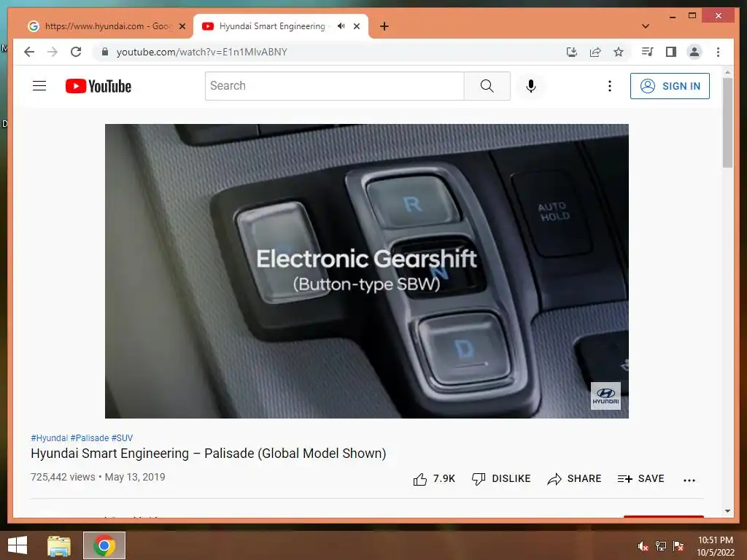The height and width of the screenshot is (560, 747).
Task: Expand the tab search dropdown chevron
Action: click(x=646, y=26)
